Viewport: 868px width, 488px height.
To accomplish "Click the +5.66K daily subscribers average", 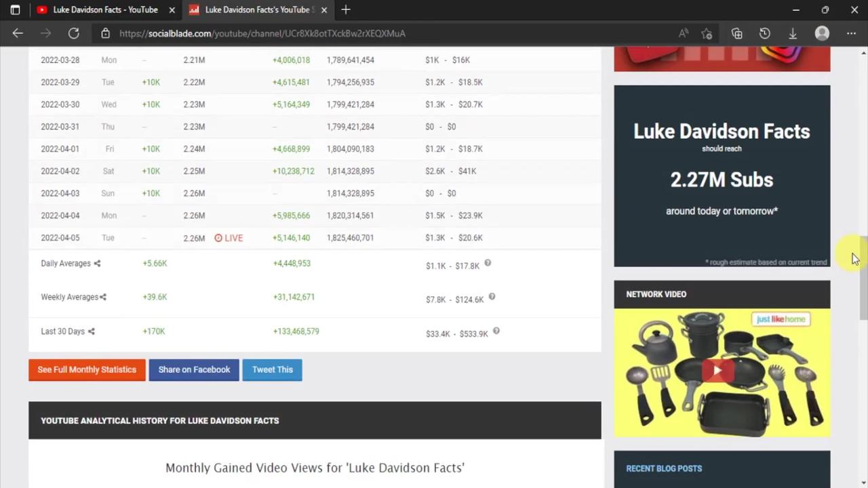I will point(155,264).
